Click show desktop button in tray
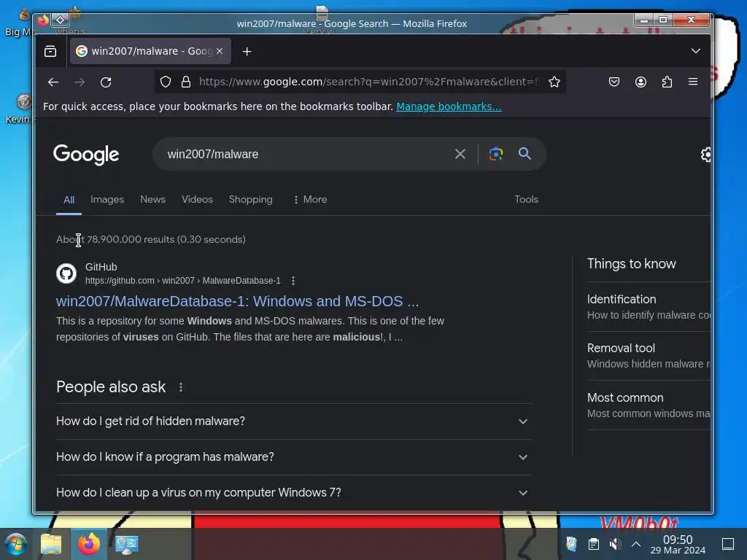Screen dimensions: 747x560 [728, 544]
